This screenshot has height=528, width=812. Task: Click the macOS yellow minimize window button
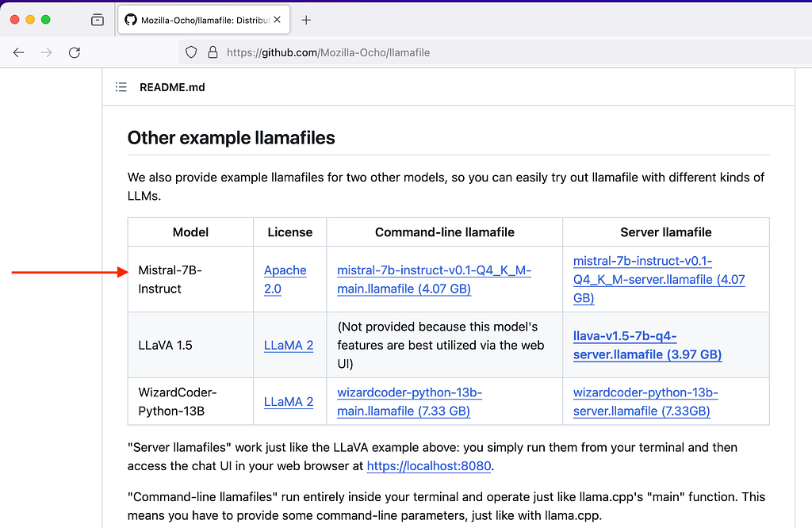tap(30, 20)
